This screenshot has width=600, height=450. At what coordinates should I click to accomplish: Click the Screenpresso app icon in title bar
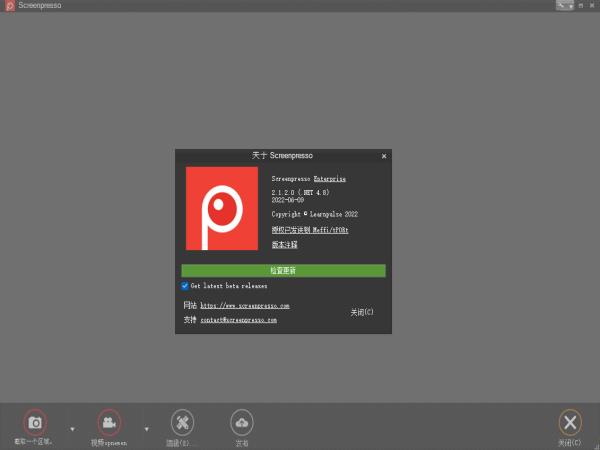coord(10,5)
